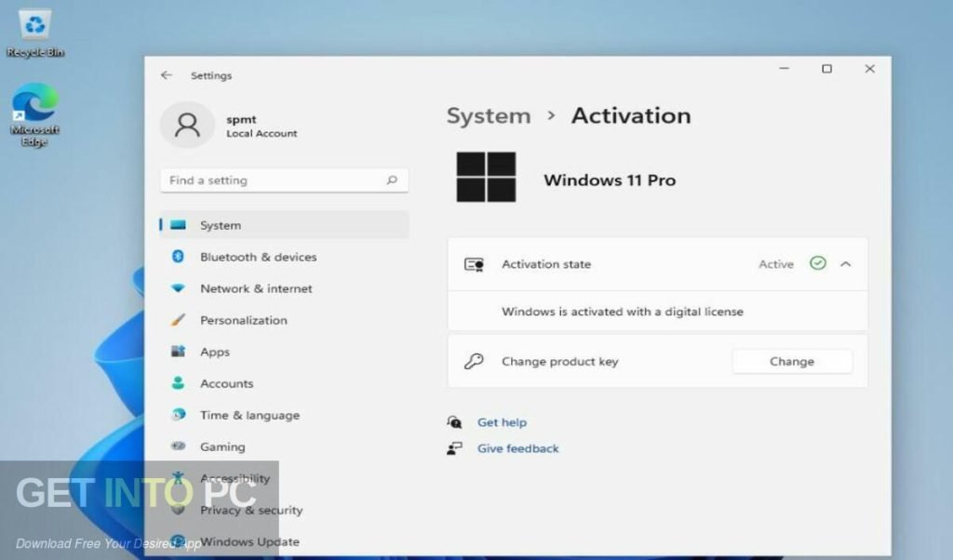Viewport: 953px width, 560px height.
Task: Click the back arrow in Settings
Action: coord(168,75)
